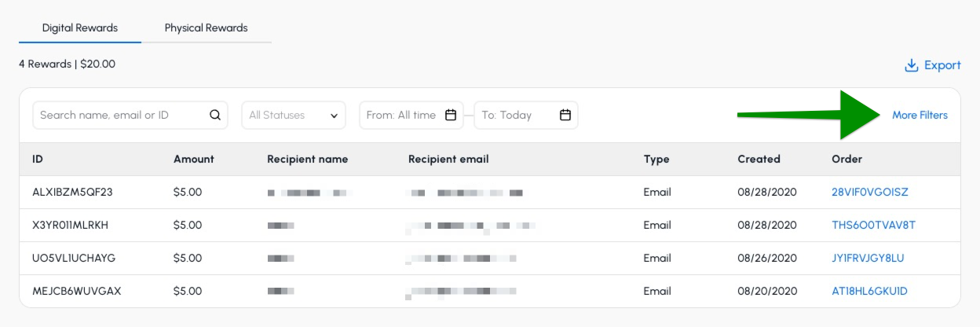Viewport: 980px width, 327px height.
Task: Open order JY1FRVJGY8LU
Action: tap(868, 258)
